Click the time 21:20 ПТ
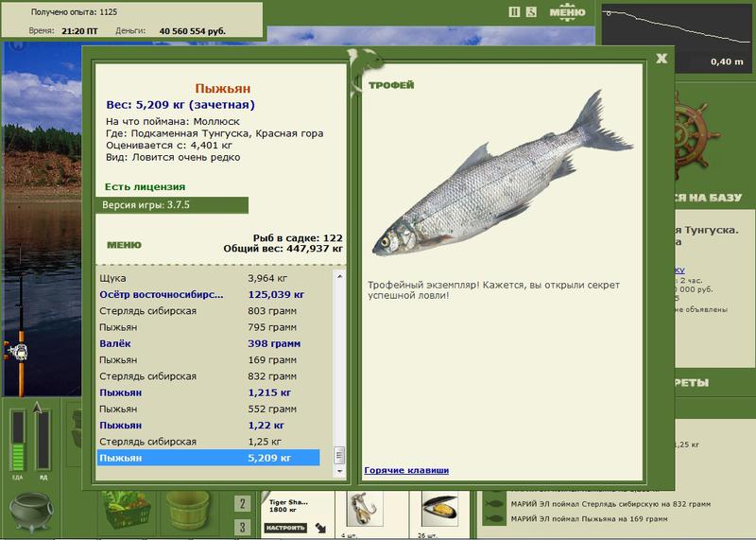 [x=79, y=31]
